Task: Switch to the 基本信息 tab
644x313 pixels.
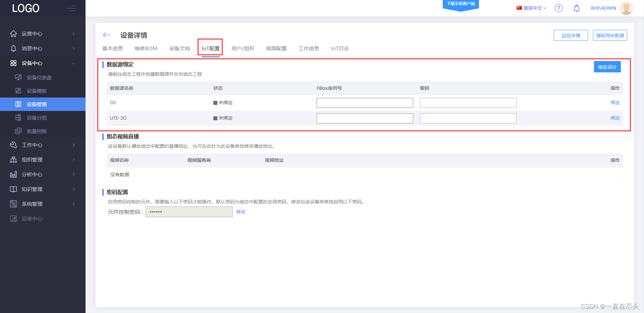Action: [113, 49]
